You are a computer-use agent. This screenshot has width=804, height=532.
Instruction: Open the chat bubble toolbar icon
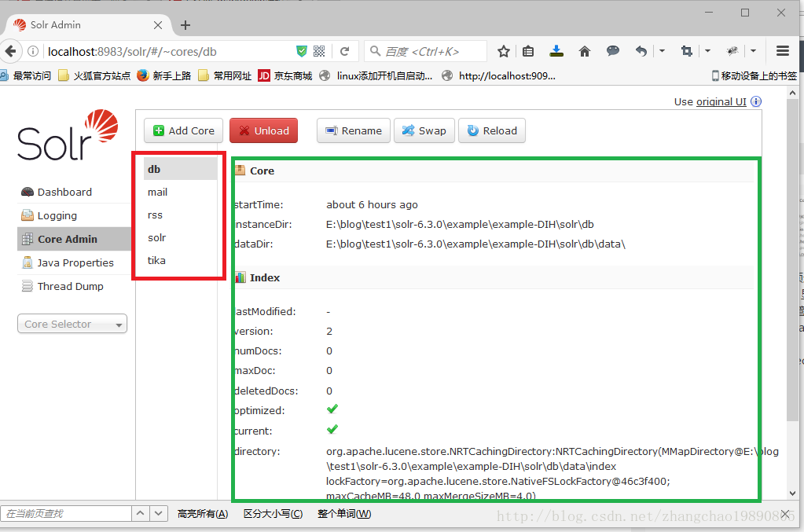click(613, 51)
